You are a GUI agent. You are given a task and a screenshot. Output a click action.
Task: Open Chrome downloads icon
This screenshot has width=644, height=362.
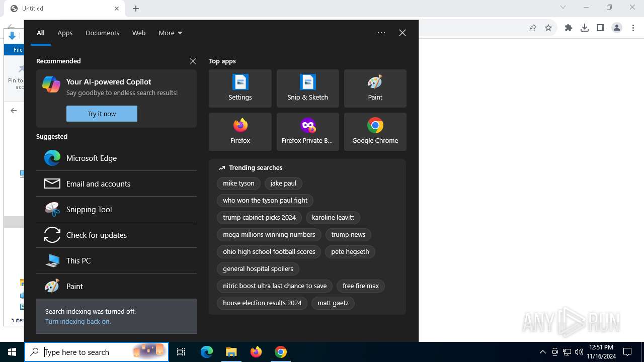[585, 28]
